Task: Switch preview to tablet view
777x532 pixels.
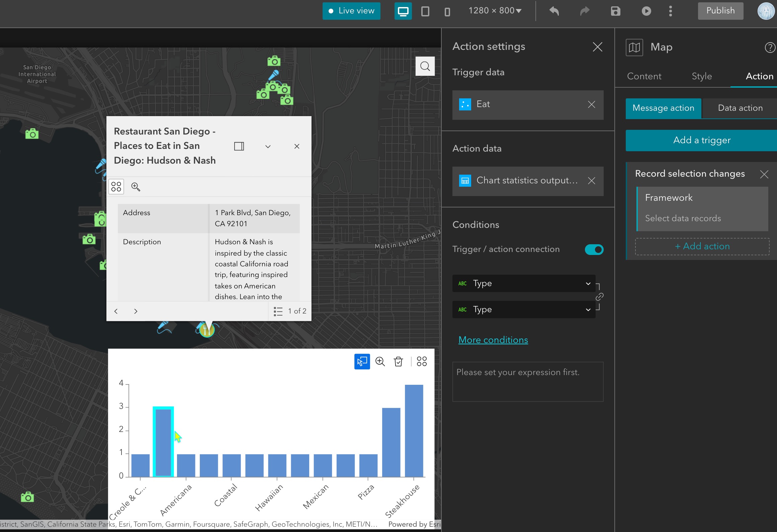Action: point(425,11)
